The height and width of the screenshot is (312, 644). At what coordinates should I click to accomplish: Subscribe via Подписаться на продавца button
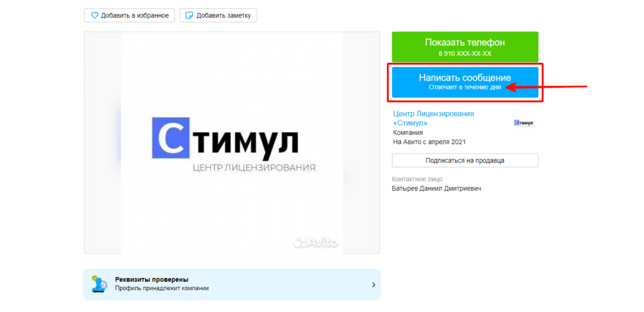[x=465, y=160]
